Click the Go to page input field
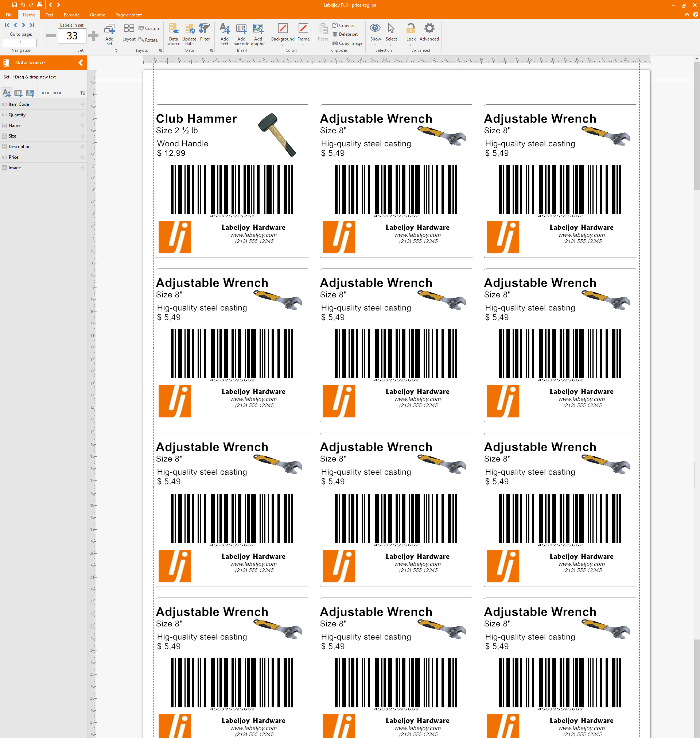The height and width of the screenshot is (738, 700). point(20,43)
